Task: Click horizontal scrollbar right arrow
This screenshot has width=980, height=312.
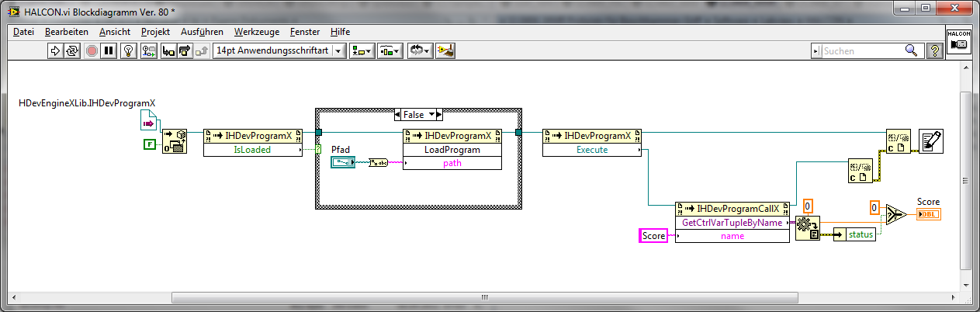Action: click(x=953, y=296)
